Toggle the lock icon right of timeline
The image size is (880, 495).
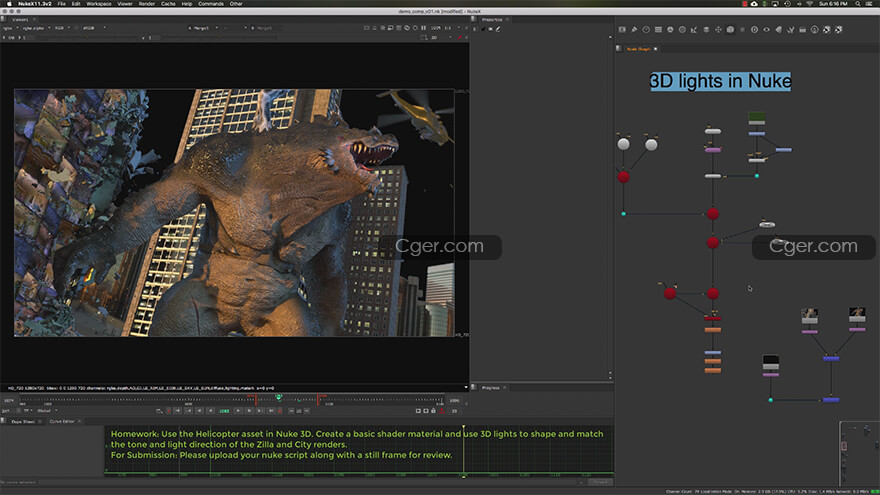coord(433,411)
